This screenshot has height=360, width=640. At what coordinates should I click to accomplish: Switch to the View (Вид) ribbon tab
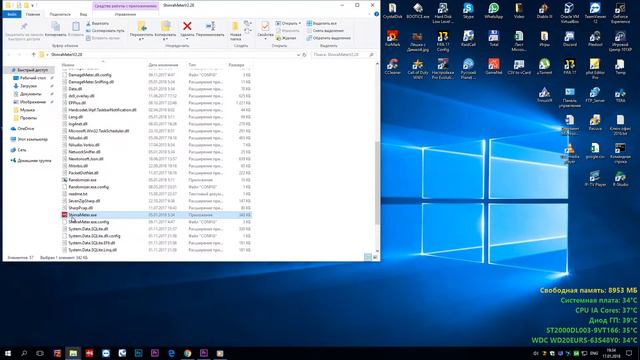coord(83,14)
